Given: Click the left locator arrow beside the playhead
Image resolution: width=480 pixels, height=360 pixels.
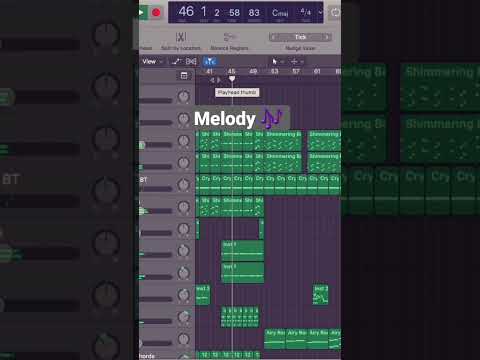Looking at the screenshot, I should pos(212,80).
